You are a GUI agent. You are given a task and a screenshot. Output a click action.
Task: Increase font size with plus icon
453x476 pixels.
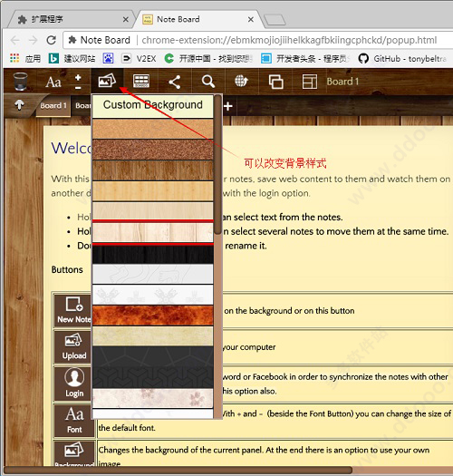(x=78, y=77)
